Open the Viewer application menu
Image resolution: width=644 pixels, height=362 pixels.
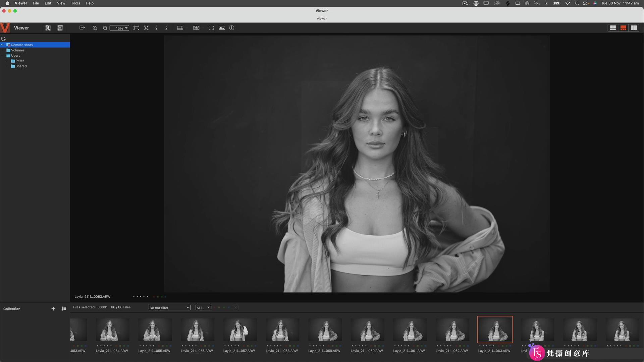[x=21, y=3]
